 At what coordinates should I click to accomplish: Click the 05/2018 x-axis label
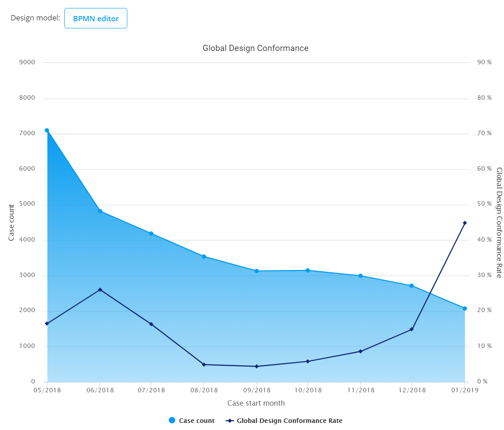click(47, 390)
